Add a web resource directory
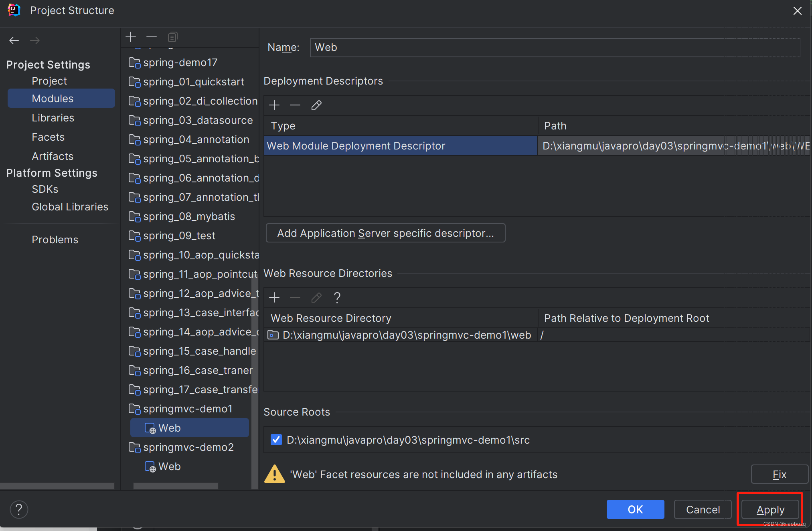812x531 pixels. [274, 297]
